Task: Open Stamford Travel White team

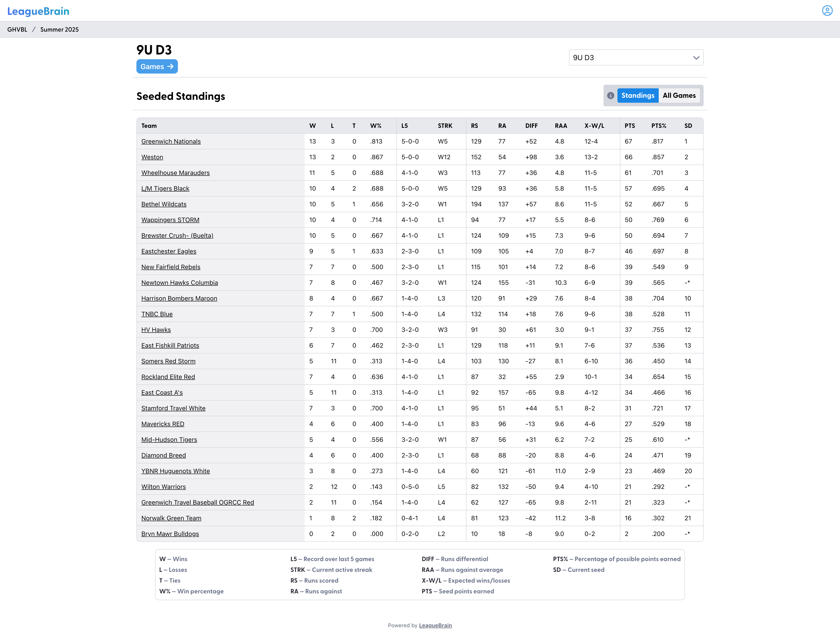Action: click(173, 408)
